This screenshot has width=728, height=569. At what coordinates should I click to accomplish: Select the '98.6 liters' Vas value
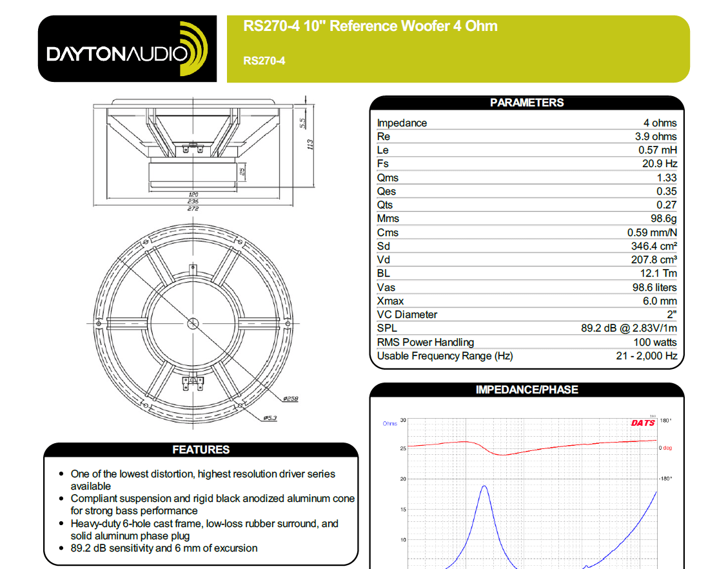tap(654, 287)
